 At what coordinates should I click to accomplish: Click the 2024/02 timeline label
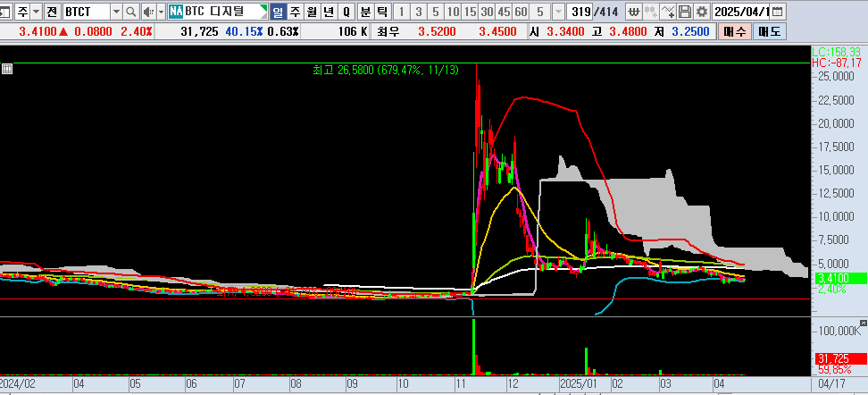pos(17,383)
